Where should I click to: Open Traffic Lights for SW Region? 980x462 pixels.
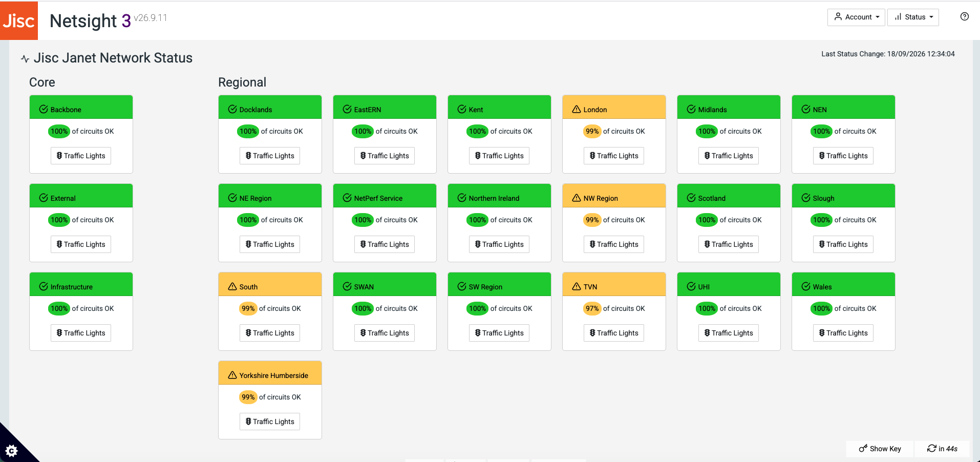pyautogui.click(x=499, y=333)
